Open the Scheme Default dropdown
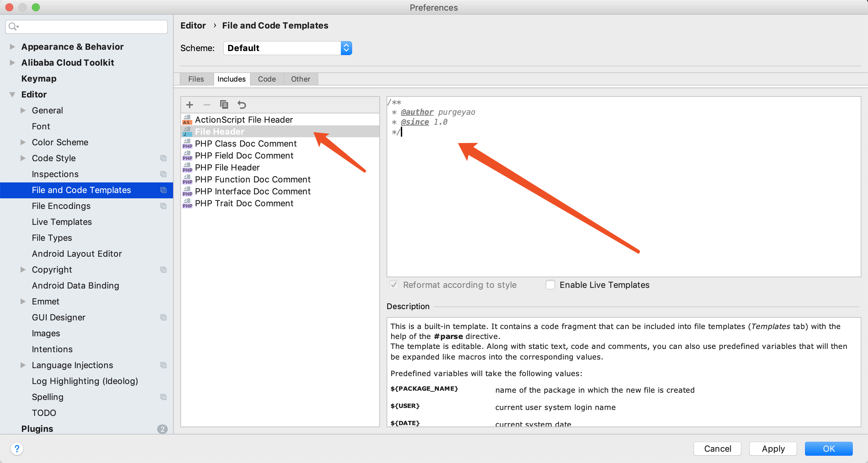Viewport: 868px width, 463px height. 346,48
